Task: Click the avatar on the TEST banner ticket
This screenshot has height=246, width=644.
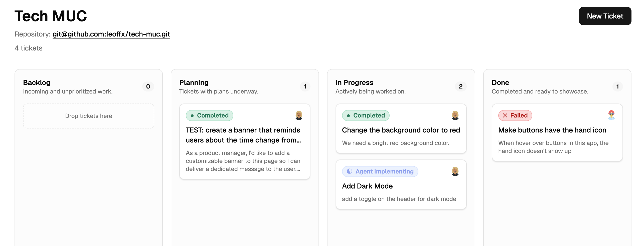Action: coord(299,115)
